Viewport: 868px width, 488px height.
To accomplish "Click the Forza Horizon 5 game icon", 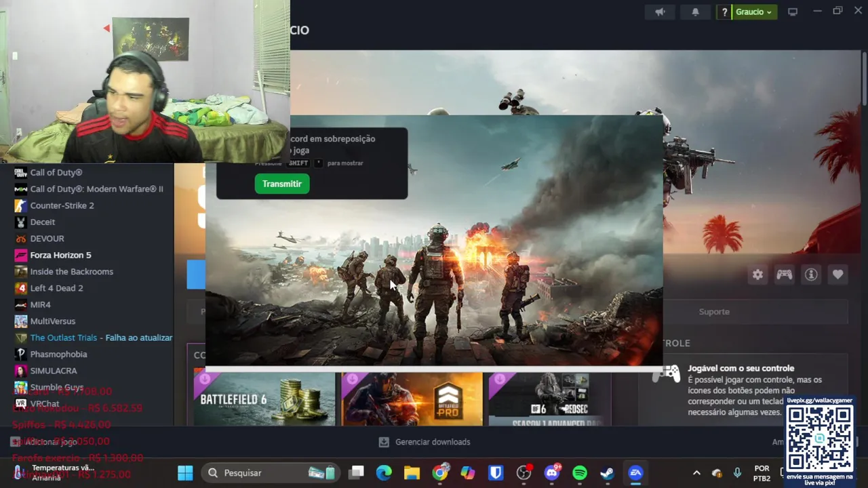I will click(20, 255).
